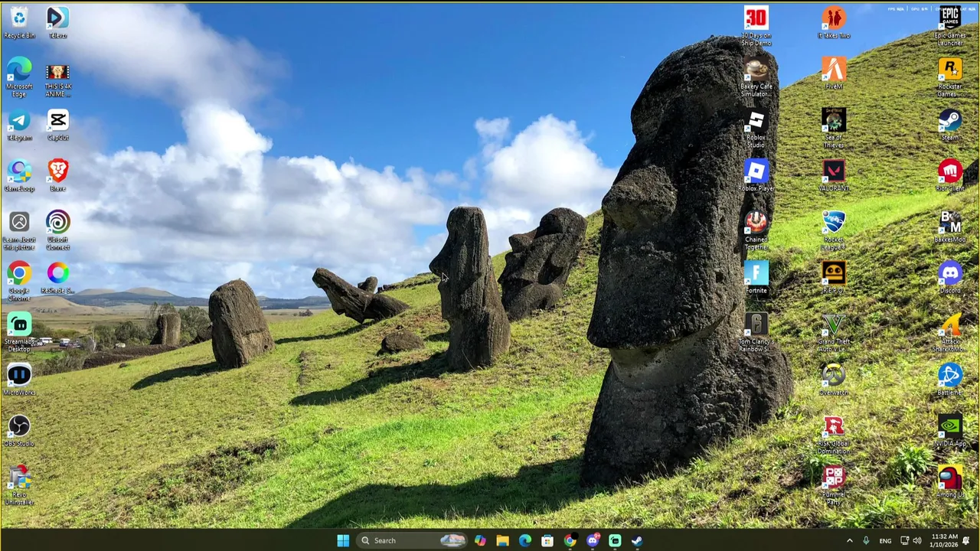980x551 pixels.
Task: Open the GameLoop desktop shortcut
Action: click(x=19, y=176)
